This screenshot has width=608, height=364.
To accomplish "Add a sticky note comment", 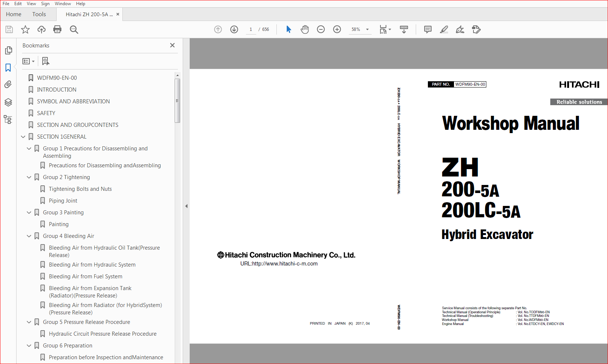I will tap(428, 29).
